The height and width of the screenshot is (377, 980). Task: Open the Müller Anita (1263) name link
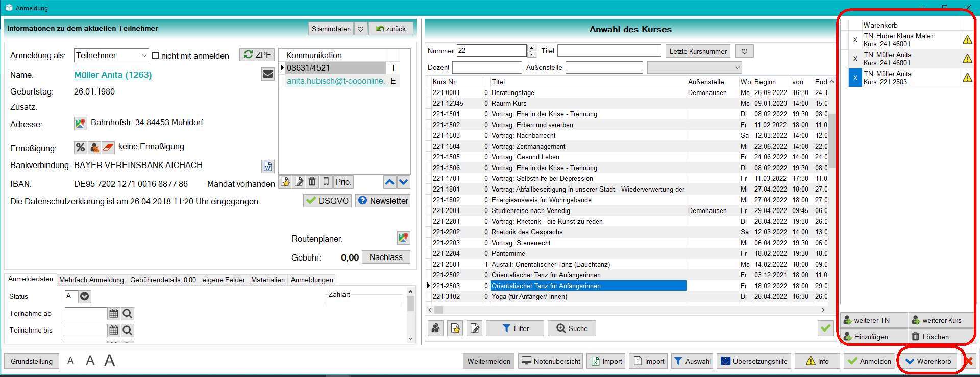coord(113,75)
